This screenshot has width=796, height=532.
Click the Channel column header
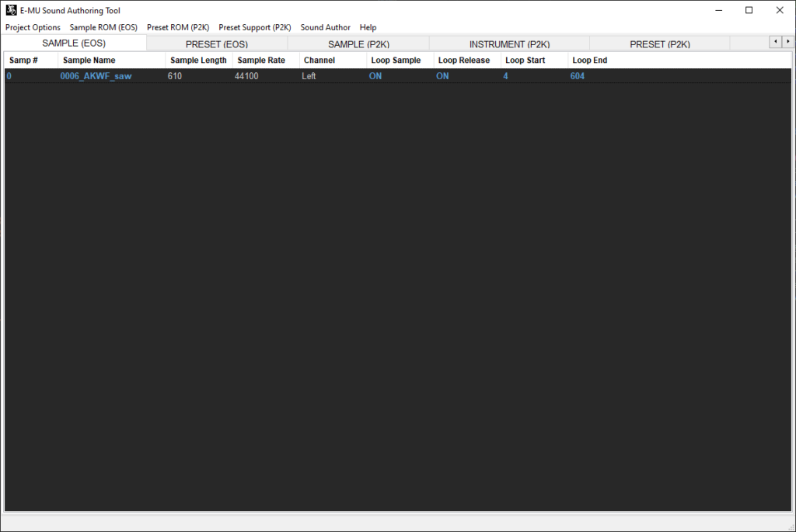333,61
